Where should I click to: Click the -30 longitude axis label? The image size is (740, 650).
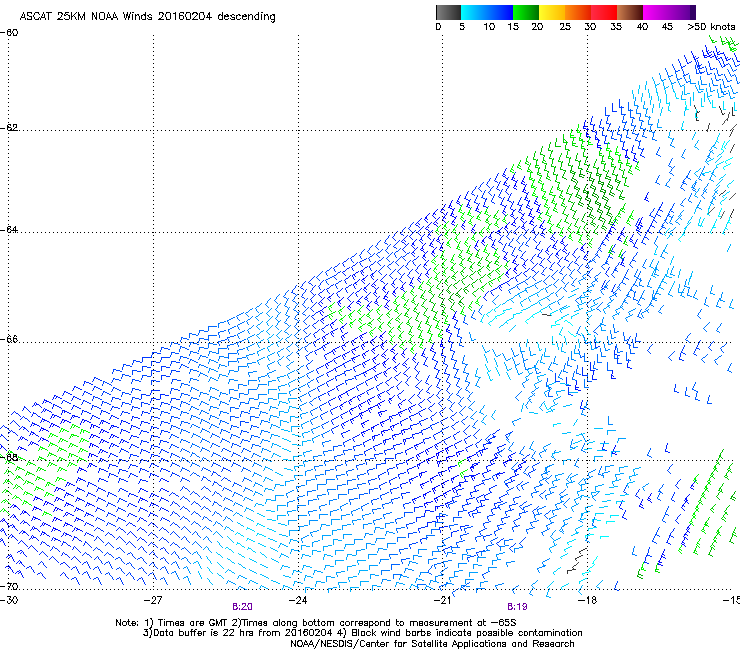9,600
